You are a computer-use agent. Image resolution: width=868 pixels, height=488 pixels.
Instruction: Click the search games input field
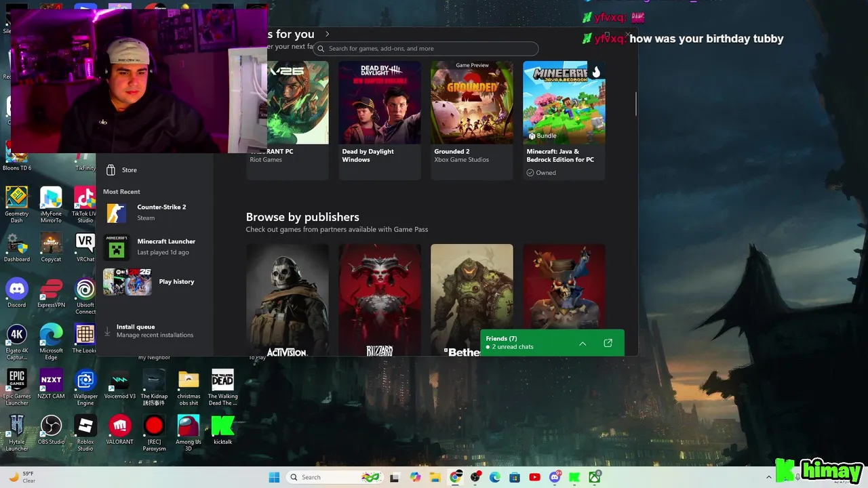427,49
